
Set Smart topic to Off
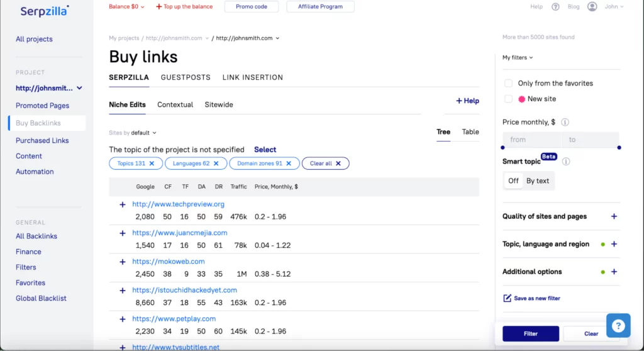[513, 181]
